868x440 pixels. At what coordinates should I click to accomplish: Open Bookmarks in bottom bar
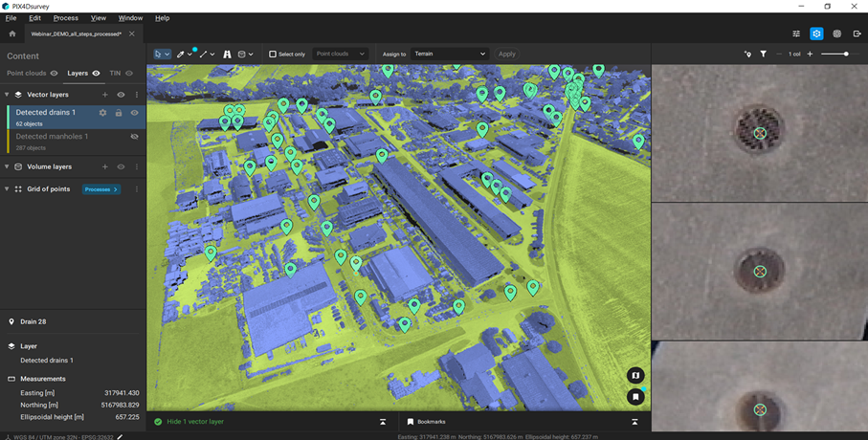click(x=426, y=422)
